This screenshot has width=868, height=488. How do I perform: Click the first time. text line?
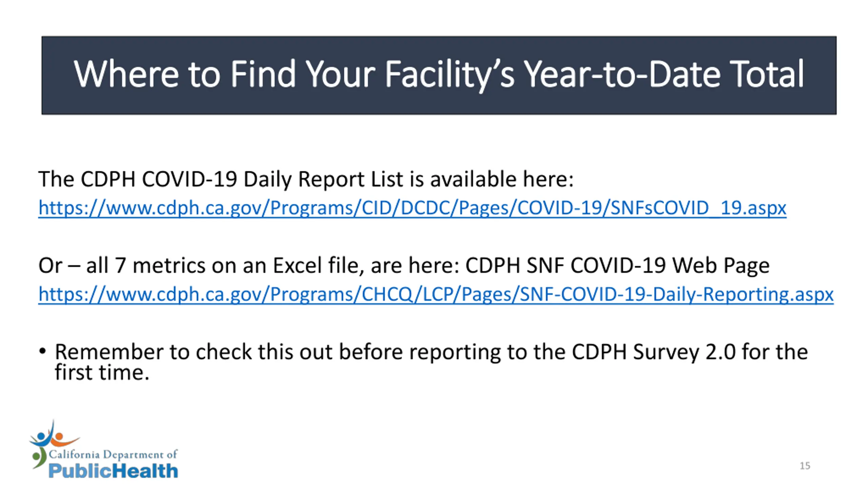(102, 372)
